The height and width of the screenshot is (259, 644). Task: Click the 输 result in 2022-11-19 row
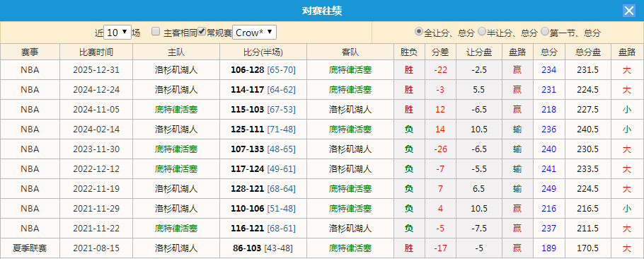(517, 189)
